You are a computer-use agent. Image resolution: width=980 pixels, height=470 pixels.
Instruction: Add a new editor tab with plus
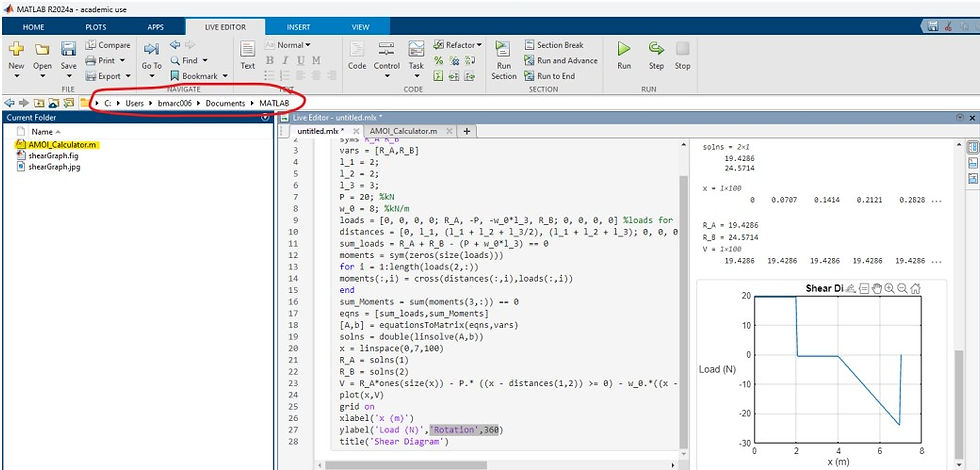[x=466, y=131]
